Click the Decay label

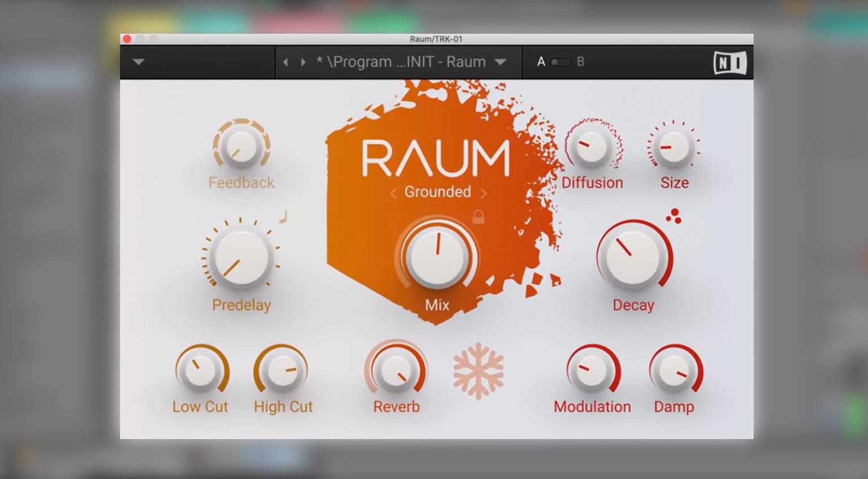634,305
